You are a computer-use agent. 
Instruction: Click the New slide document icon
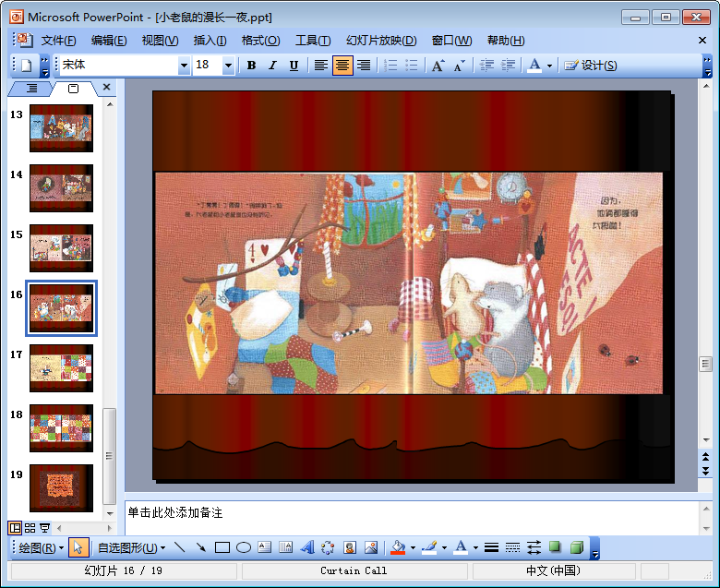coord(26,66)
